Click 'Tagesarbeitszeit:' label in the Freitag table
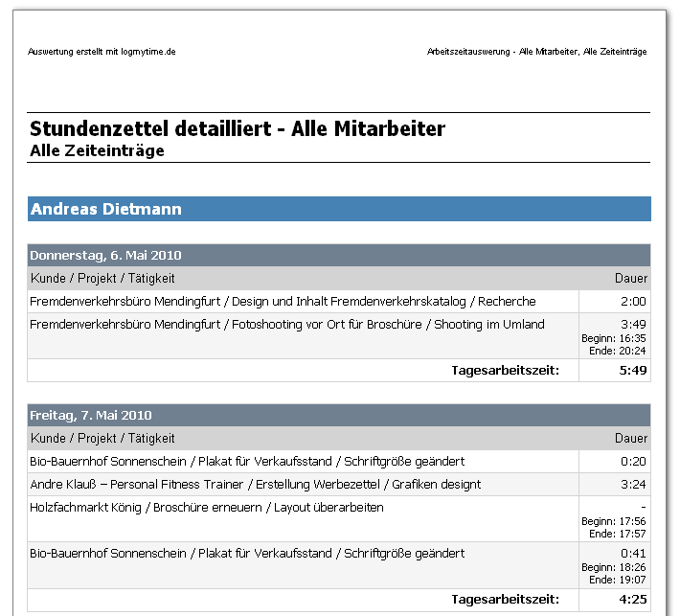The height and width of the screenshot is (616, 680). click(x=506, y=600)
